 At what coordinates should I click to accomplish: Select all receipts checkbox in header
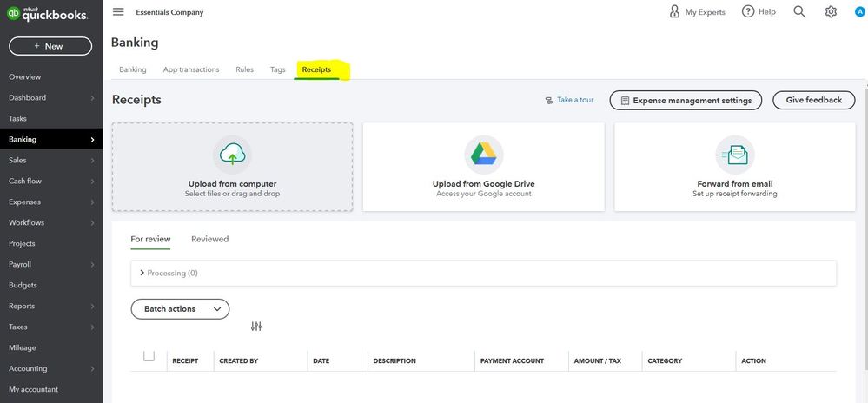[149, 355]
